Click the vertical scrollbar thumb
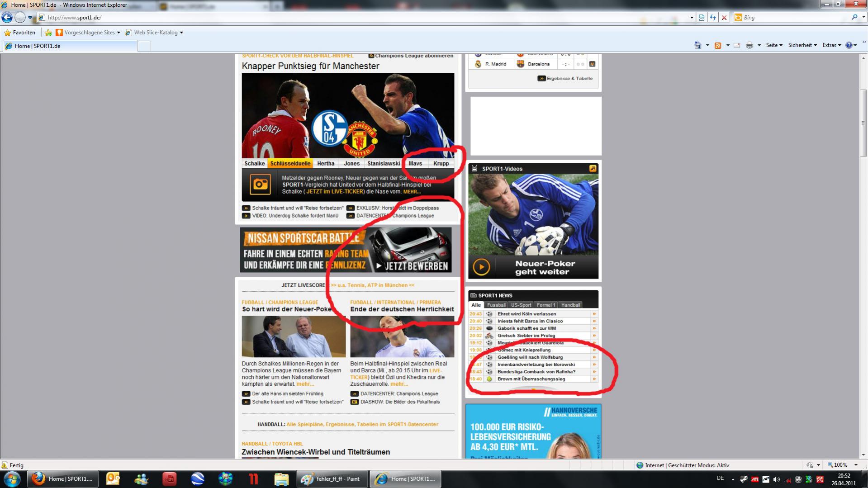 [x=863, y=123]
